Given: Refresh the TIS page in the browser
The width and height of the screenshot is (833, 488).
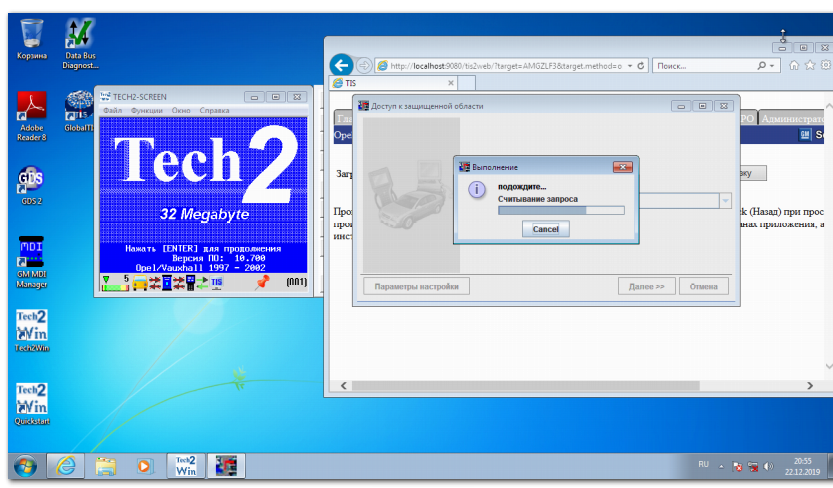Looking at the screenshot, I should pyautogui.click(x=641, y=66).
